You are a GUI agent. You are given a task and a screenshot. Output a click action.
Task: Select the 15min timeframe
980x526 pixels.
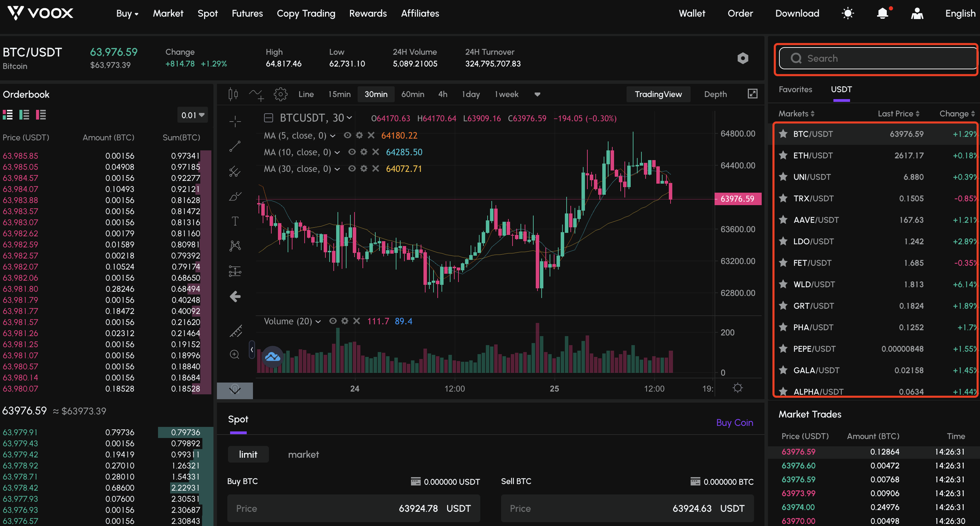pos(339,94)
